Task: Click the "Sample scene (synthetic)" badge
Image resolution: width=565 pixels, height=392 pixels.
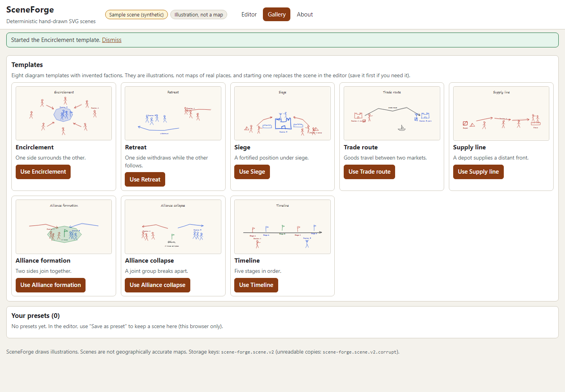Action: click(137, 15)
